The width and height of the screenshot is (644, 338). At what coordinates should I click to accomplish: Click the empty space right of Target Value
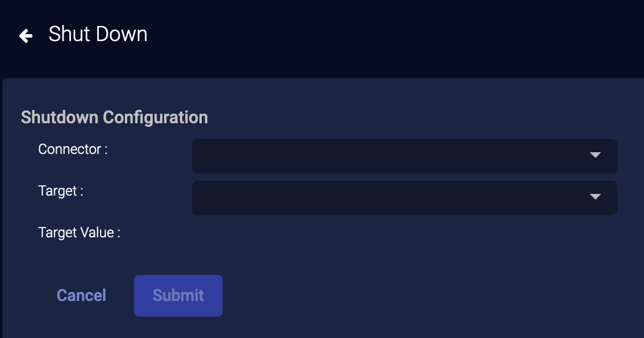point(376,233)
